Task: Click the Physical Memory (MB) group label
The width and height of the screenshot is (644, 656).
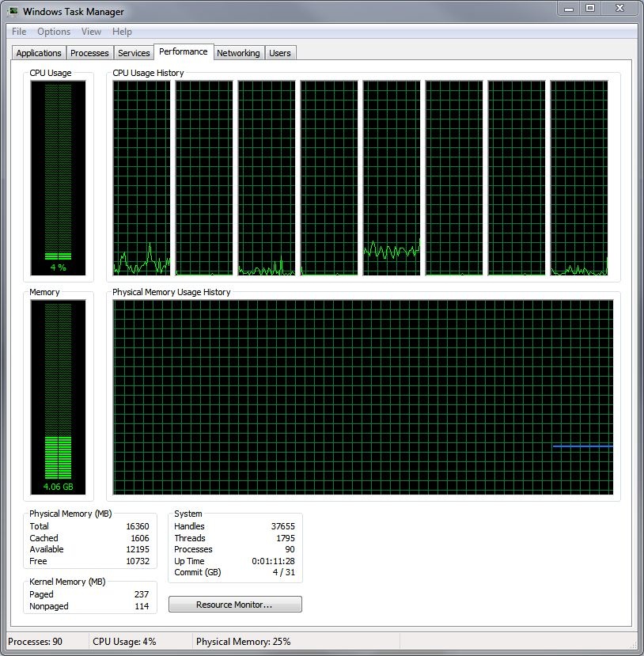Action: point(70,514)
